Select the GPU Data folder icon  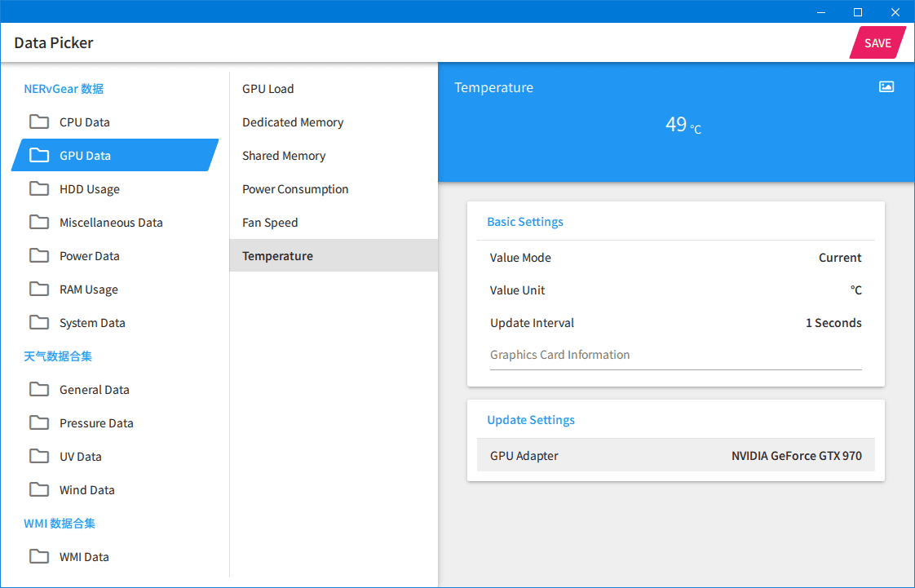(x=39, y=155)
